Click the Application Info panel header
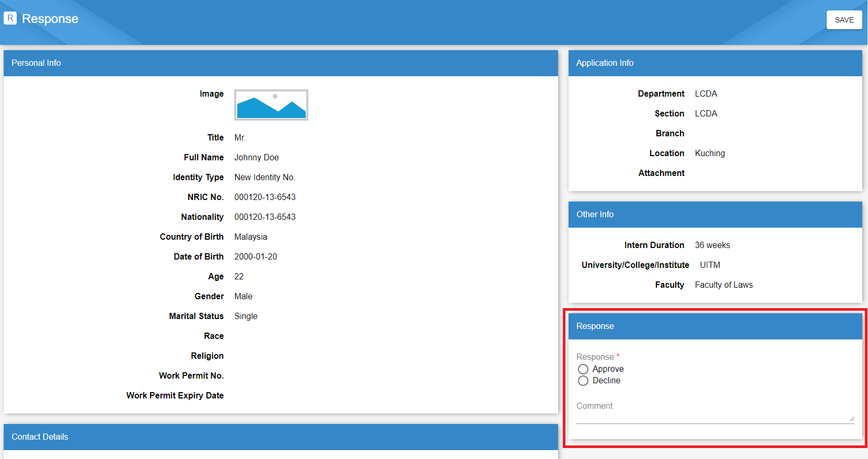868x459 pixels. (715, 63)
